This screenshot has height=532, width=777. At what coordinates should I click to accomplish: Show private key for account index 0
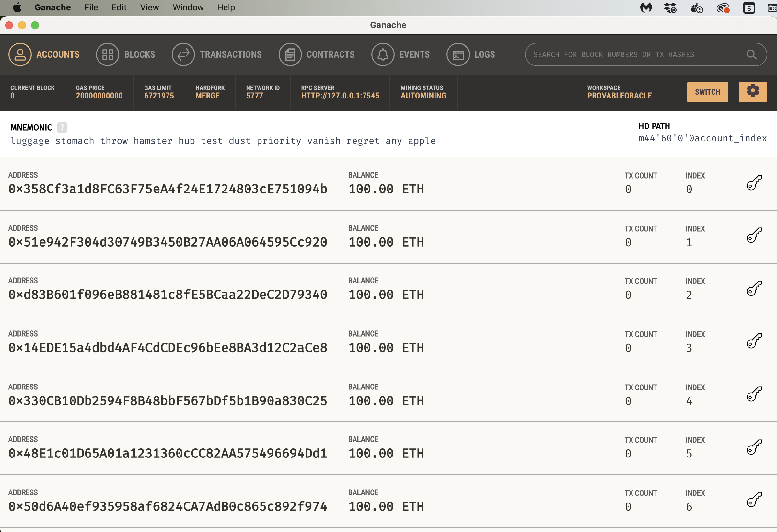click(754, 183)
